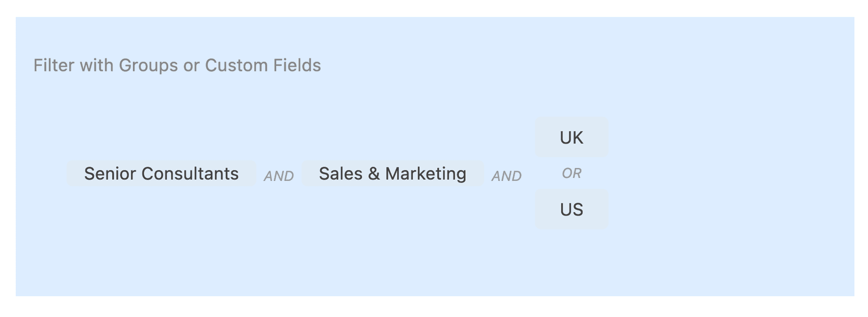Choose the UK filter option
This screenshot has height=317, width=868.
[571, 137]
